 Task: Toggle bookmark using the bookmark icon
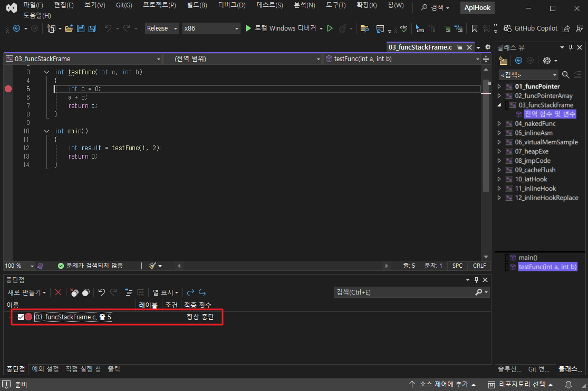coord(475,28)
